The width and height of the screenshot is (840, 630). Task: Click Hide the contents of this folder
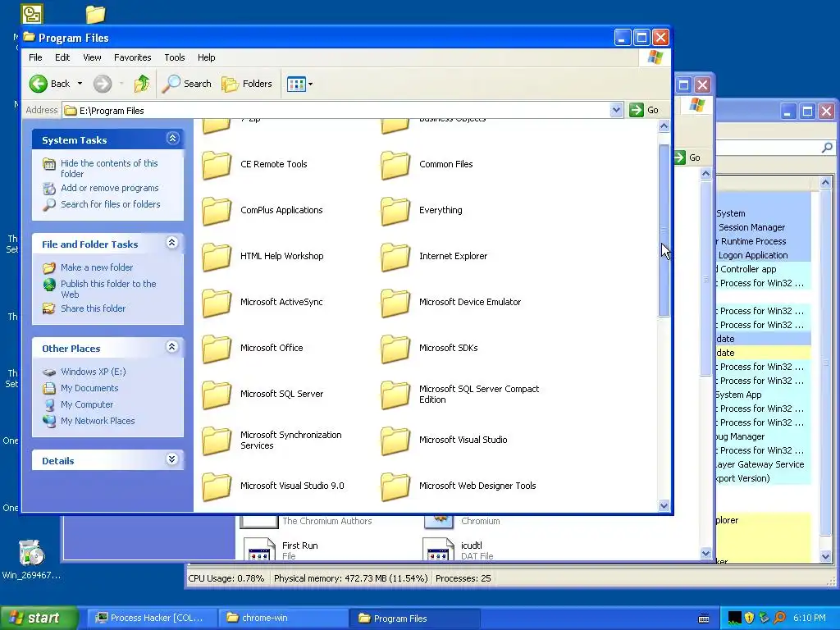pos(109,168)
